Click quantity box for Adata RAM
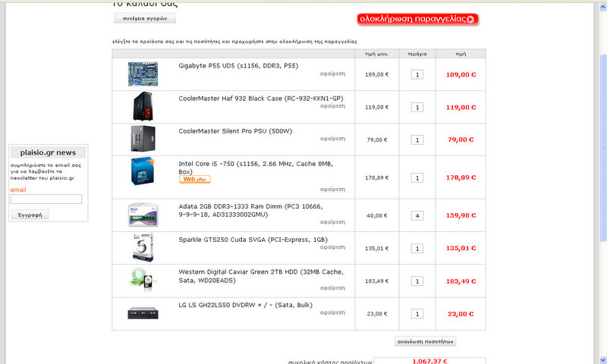607x364 pixels. [417, 216]
